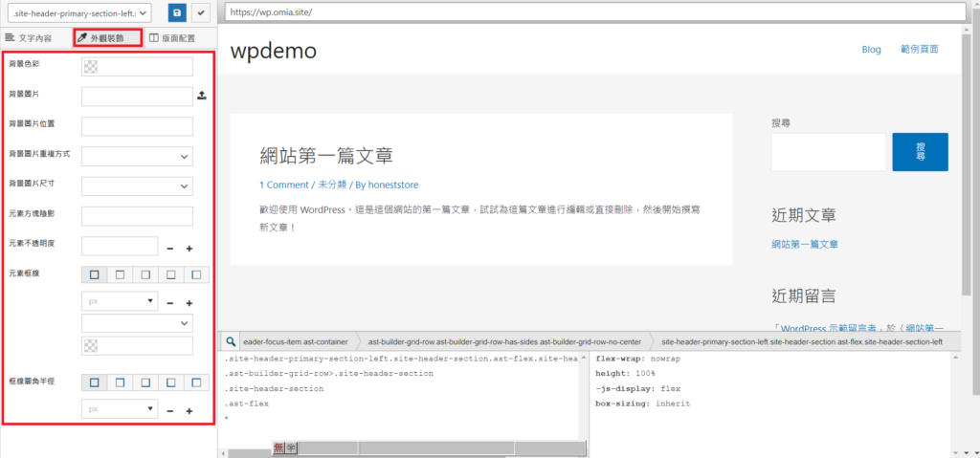Decrease element border width with minus icon
Image resolution: width=980 pixels, height=458 pixels.
tap(169, 303)
